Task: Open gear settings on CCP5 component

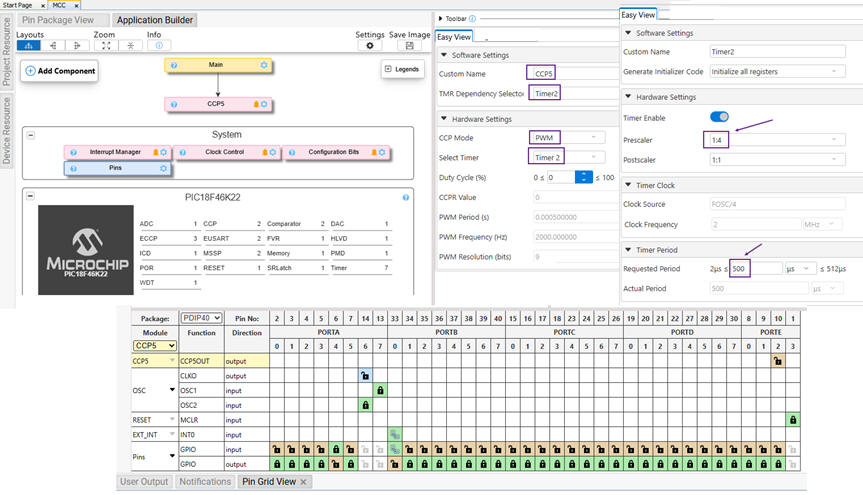Action: (x=264, y=104)
